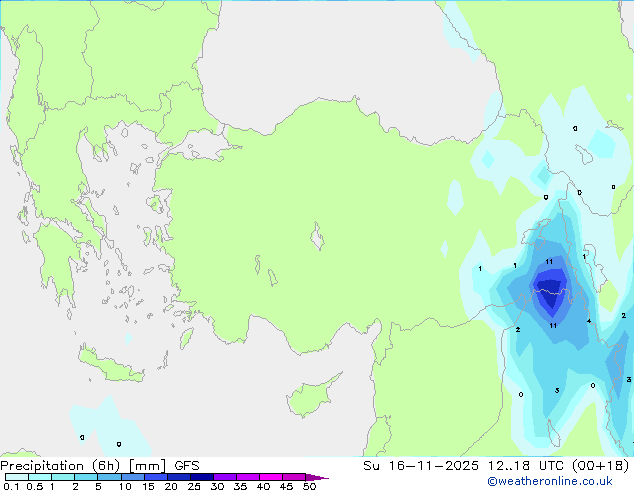Click the 'Precipitation (6h)' title text
634x490 pixels.
coord(60,466)
